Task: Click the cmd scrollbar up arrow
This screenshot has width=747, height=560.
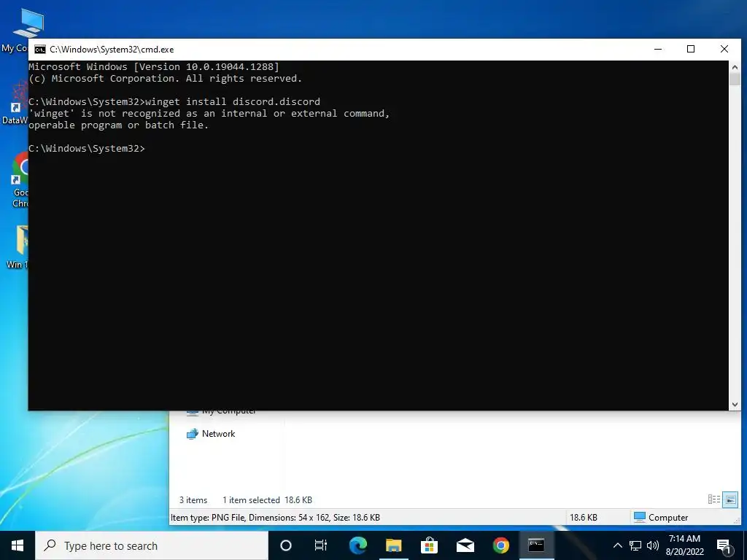Action: [x=735, y=67]
